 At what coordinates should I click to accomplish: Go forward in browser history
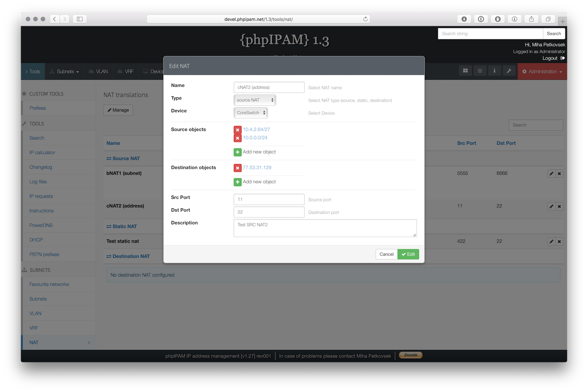coord(65,19)
